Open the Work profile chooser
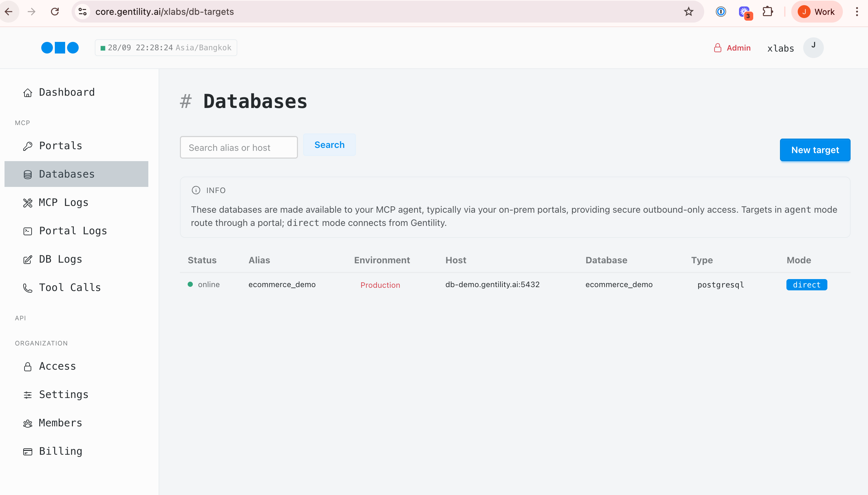This screenshot has width=868, height=495. coord(817,11)
